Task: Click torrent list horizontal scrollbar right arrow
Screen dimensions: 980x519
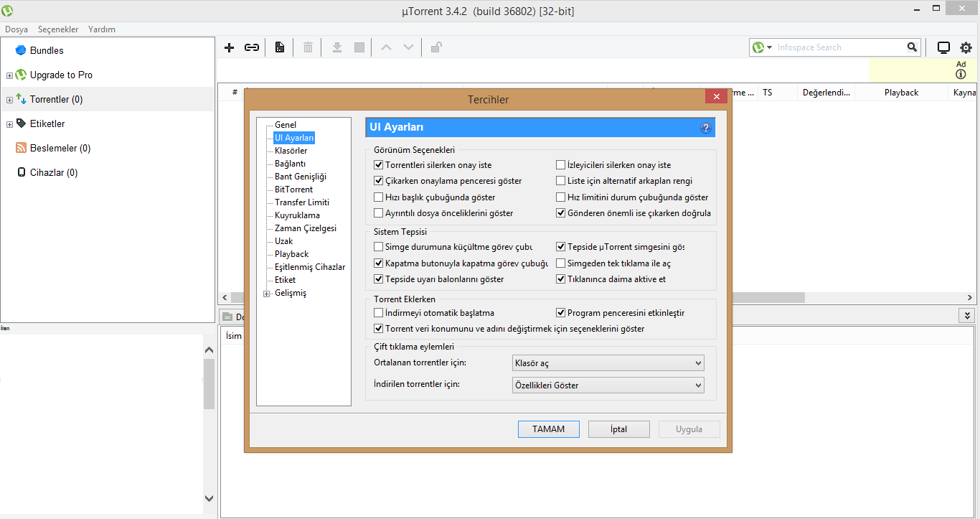Action: (970, 297)
